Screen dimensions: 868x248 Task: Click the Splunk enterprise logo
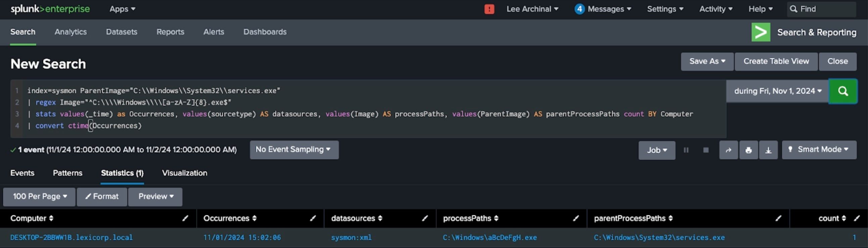[x=50, y=9]
